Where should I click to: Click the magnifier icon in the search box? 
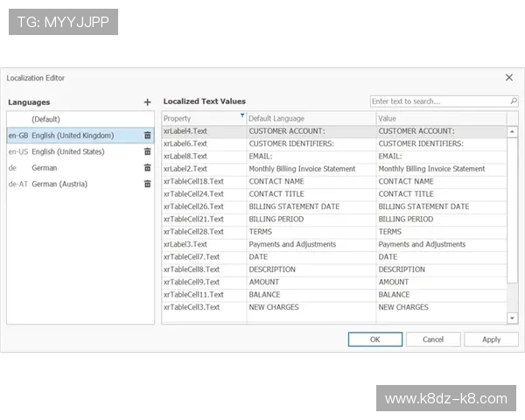(x=512, y=101)
